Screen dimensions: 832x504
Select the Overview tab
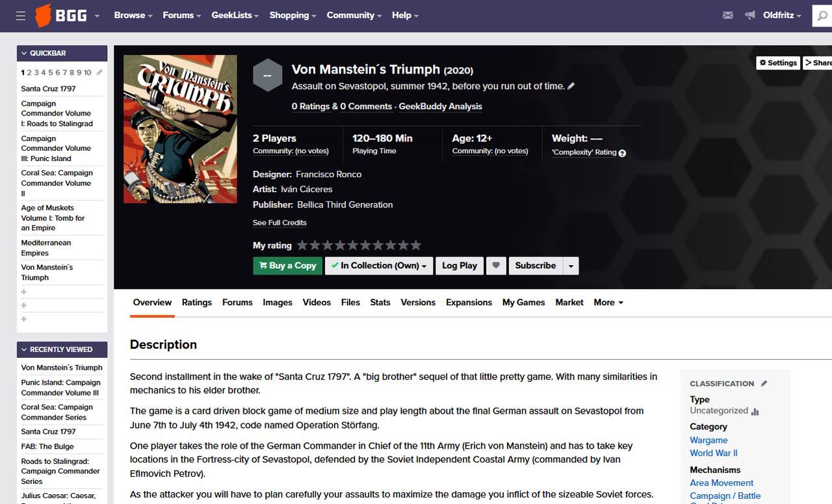[x=152, y=303]
